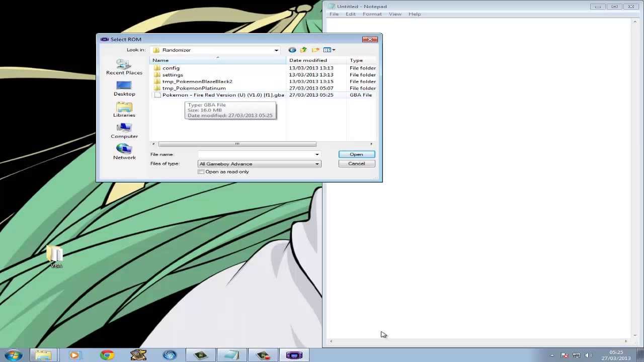Sort by Date modified column header
The image size is (644, 362).
[316, 60]
